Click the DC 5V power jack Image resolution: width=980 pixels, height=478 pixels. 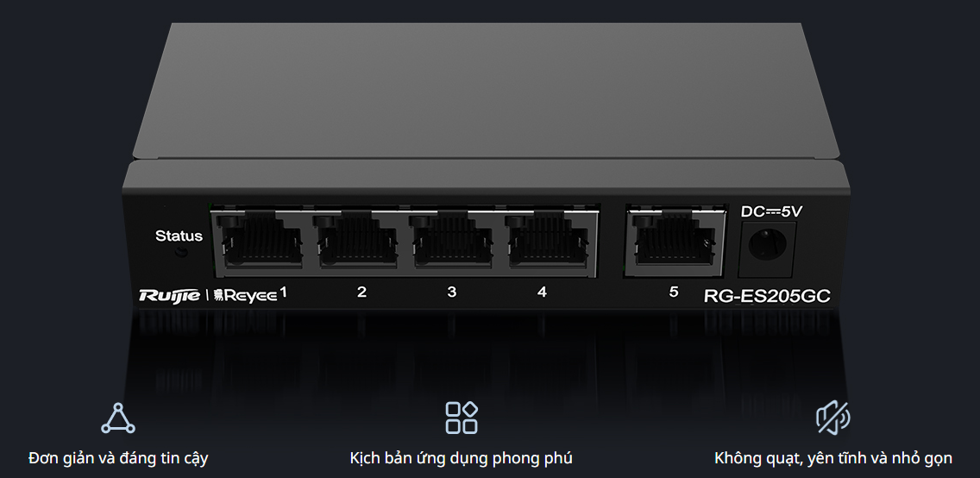click(767, 248)
